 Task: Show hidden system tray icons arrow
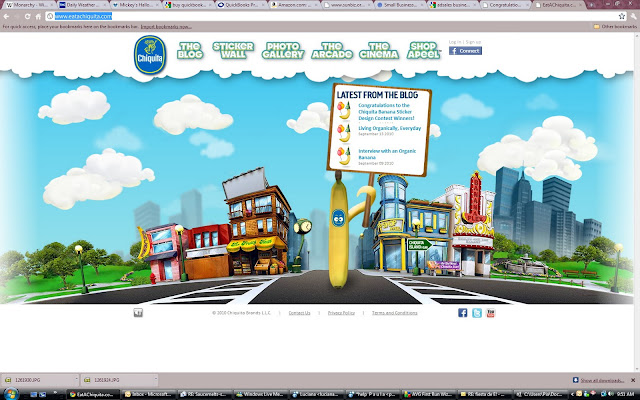tap(572, 394)
